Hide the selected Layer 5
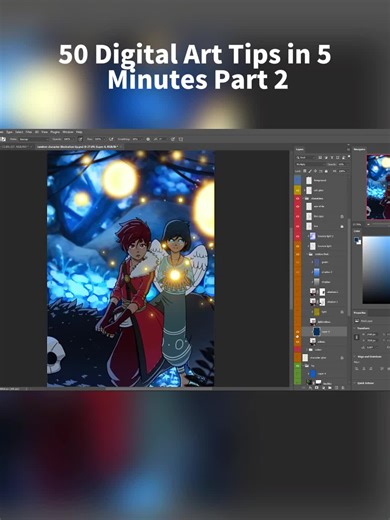This screenshot has height=520, width=390. (297, 331)
